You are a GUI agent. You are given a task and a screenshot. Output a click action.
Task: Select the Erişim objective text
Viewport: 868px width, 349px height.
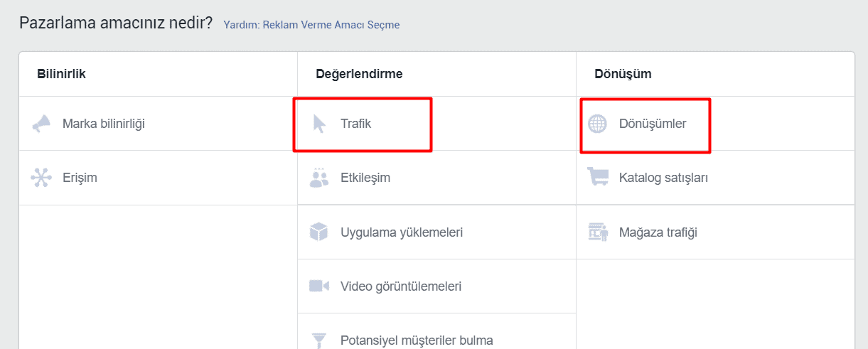coord(80,178)
